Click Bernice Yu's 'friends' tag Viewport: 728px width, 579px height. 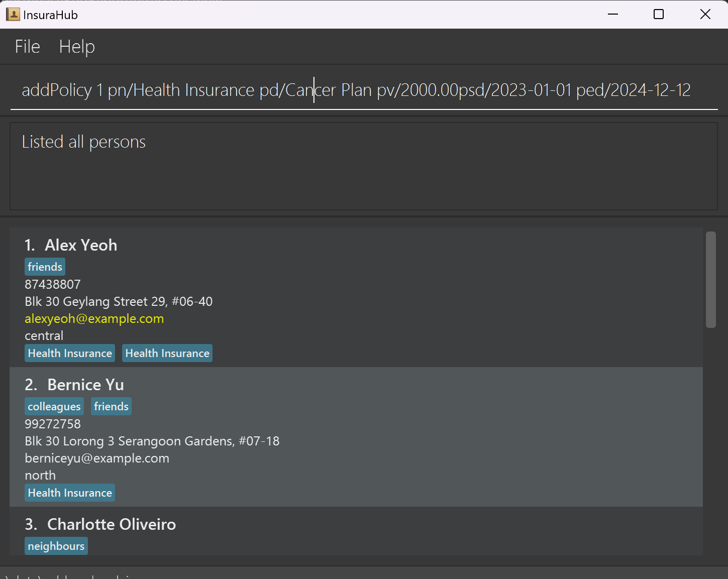tap(111, 406)
